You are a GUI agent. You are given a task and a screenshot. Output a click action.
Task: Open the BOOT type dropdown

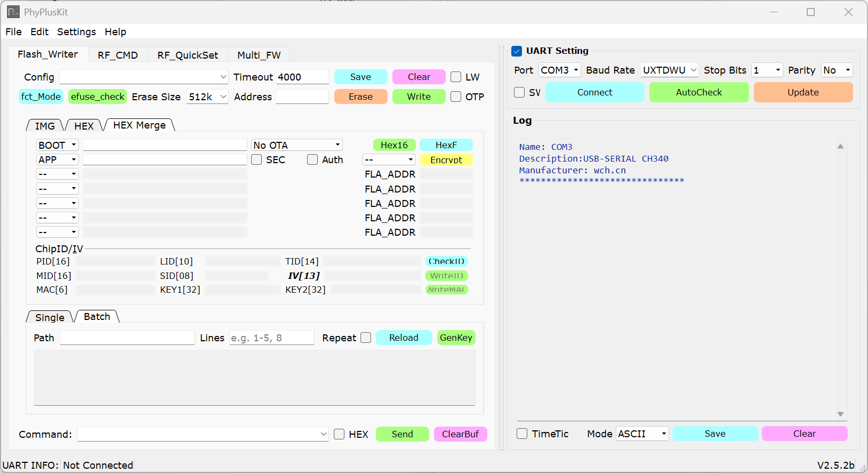click(58, 145)
